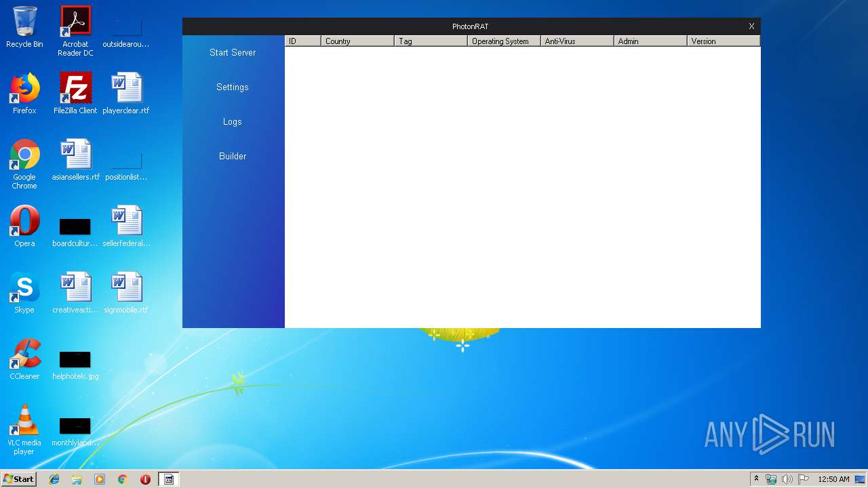
Task: Select the asiansellers.rtf document icon
Action: pos(75,160)
